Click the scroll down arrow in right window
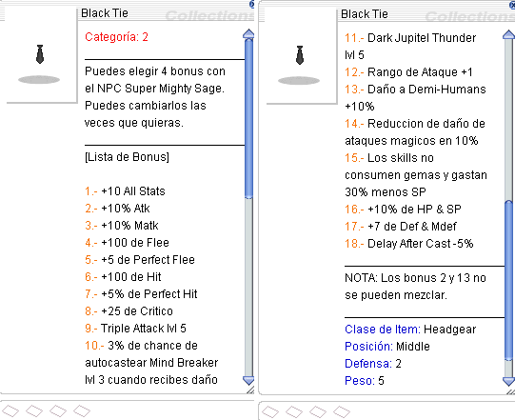 (508, 381)
